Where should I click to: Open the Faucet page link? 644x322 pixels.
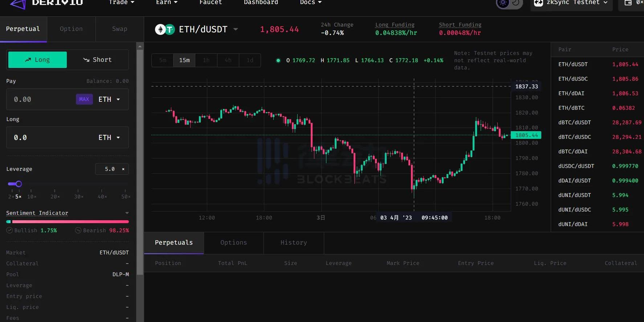(x=211, y=3)
